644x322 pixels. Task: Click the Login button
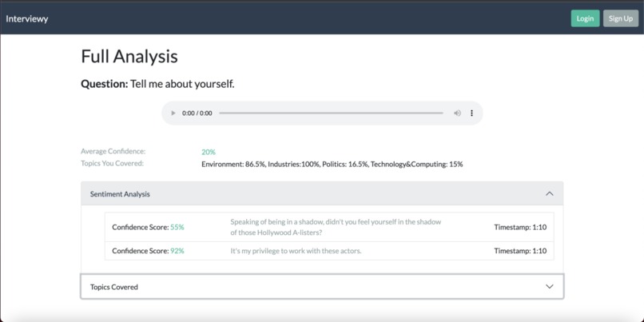pyautogui.click(x=585, y=18)
